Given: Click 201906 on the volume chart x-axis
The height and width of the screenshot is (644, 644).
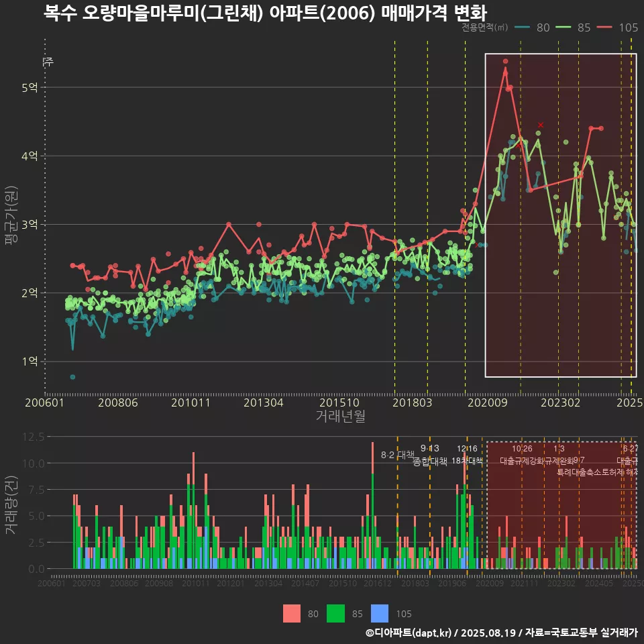Looking at the screenshot, I should (452, 583).
